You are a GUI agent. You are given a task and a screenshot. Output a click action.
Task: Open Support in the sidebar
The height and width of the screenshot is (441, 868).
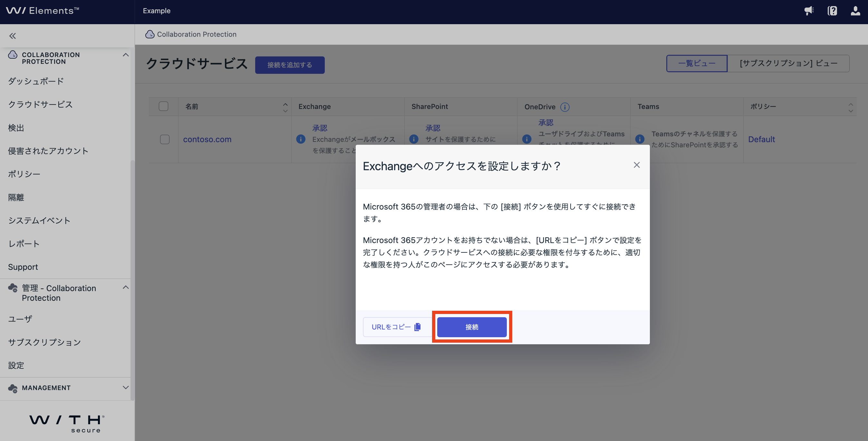[23, 267]
